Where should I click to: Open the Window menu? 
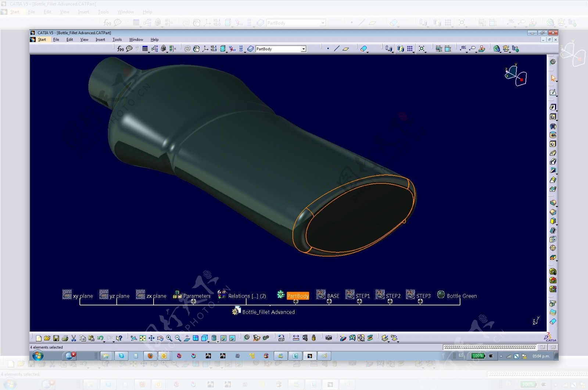tap(136, 39)
